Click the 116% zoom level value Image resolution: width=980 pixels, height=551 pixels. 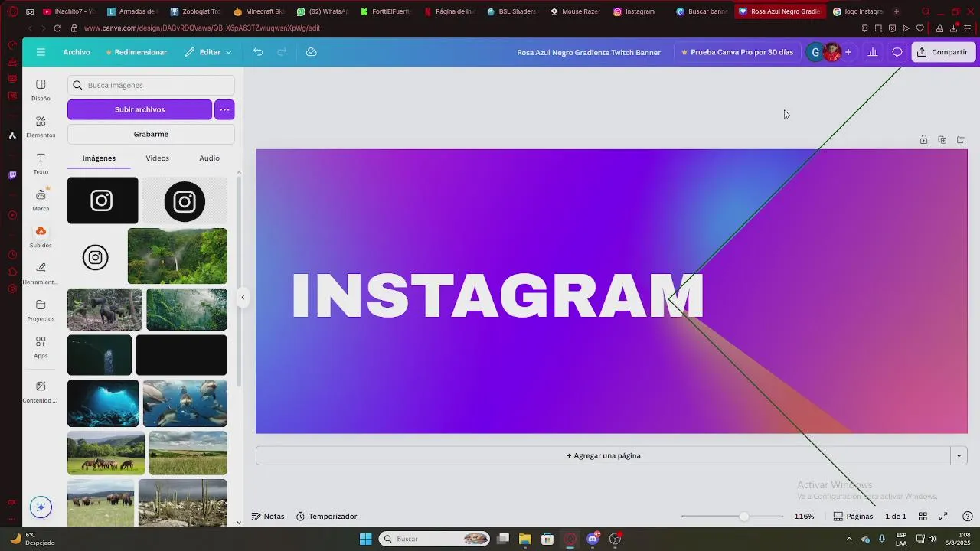(x=804, y=517)
